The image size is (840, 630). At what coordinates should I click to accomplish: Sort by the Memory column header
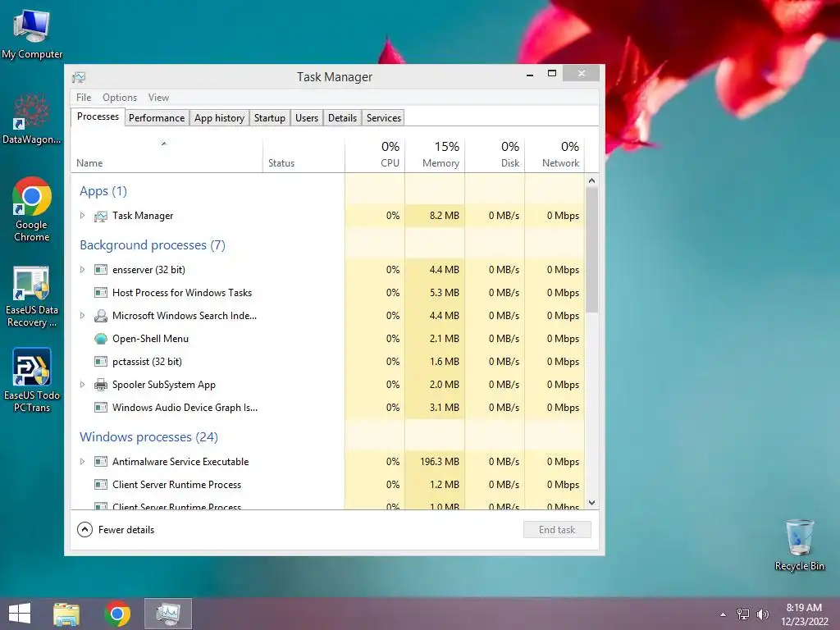tap(435, 155)
